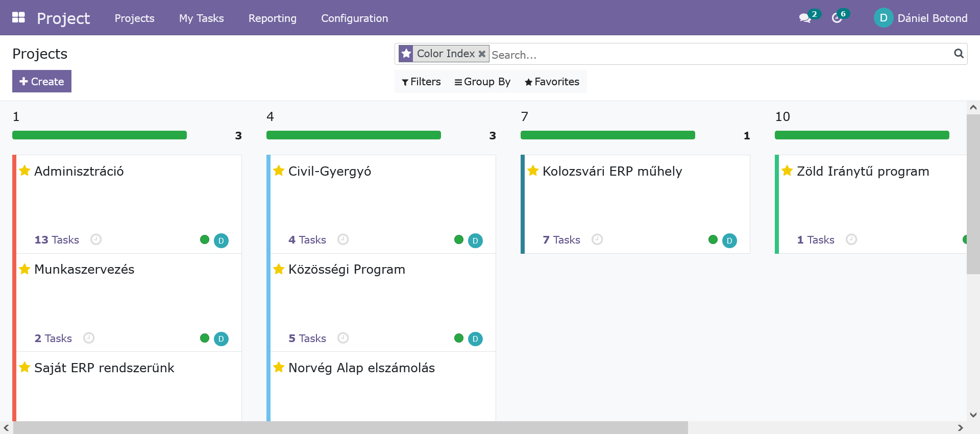Toggle favorite star on Zöld Iránytű program
The image size is (980, 434).
787,171
